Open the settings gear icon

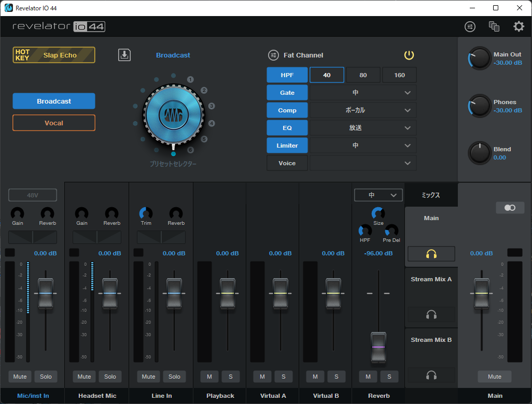519,26
